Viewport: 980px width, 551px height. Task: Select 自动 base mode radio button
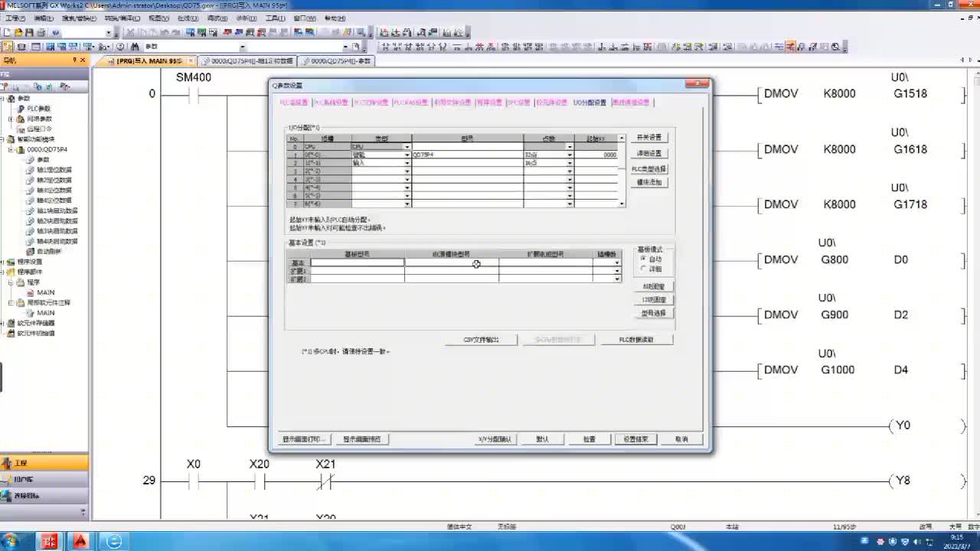(643, 259)
